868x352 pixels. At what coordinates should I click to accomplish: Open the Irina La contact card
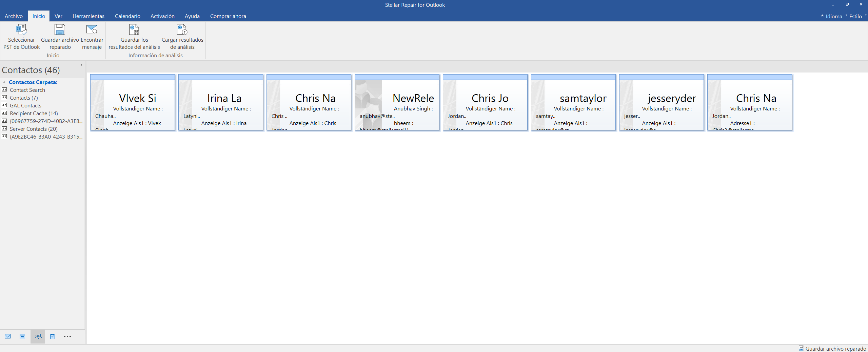tap(221, 102)
